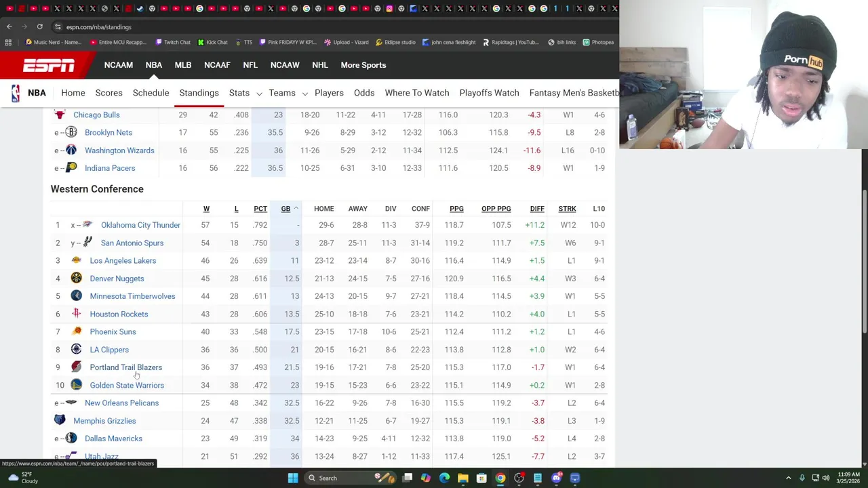Open the More Sports menu
The height and width of the screenshot is (488, 868).
coord(363,65)
